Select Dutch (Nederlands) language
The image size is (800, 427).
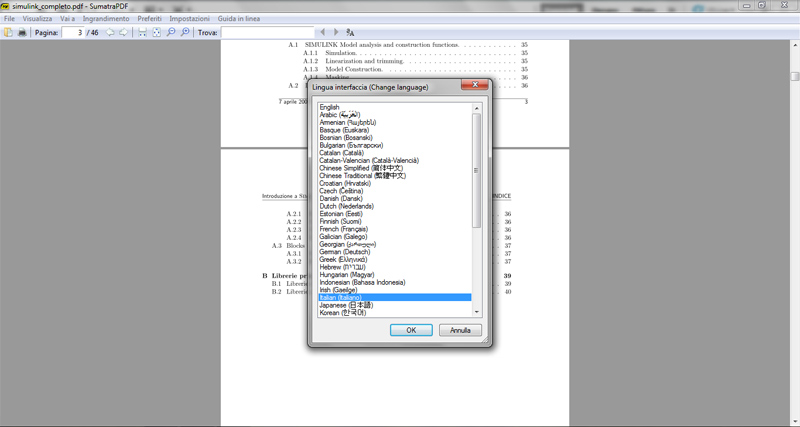pyautogui.click(x=394, y=206)
